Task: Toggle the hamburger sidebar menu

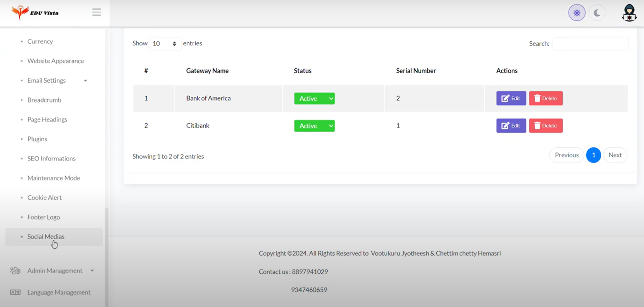Action: point(96,12)
